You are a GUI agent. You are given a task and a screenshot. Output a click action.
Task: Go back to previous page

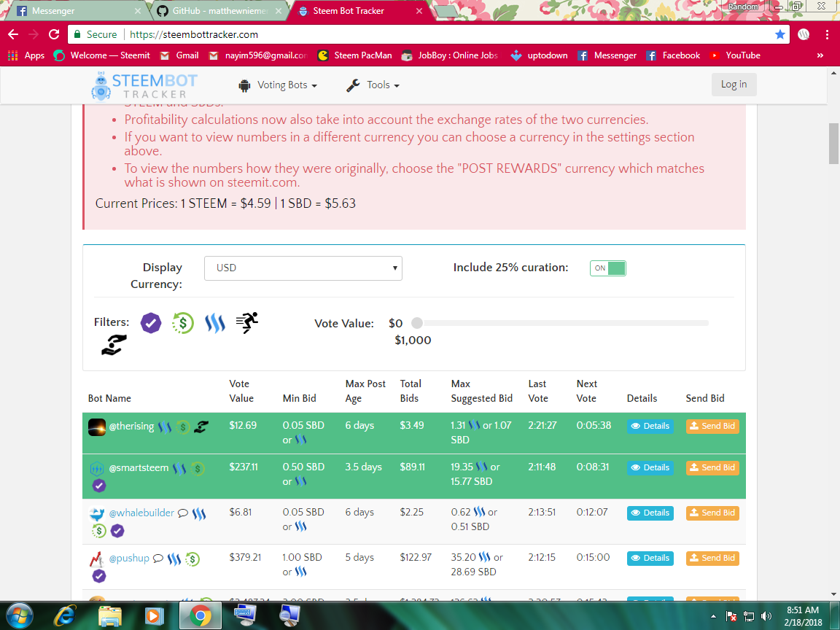tap(13, 34)
